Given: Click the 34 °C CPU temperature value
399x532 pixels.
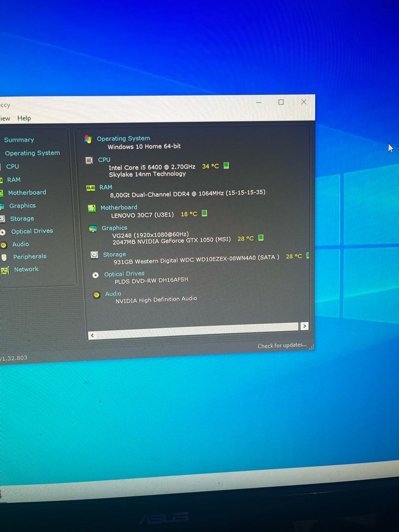Looking at the screenshot, I should (x=210, y=166).
